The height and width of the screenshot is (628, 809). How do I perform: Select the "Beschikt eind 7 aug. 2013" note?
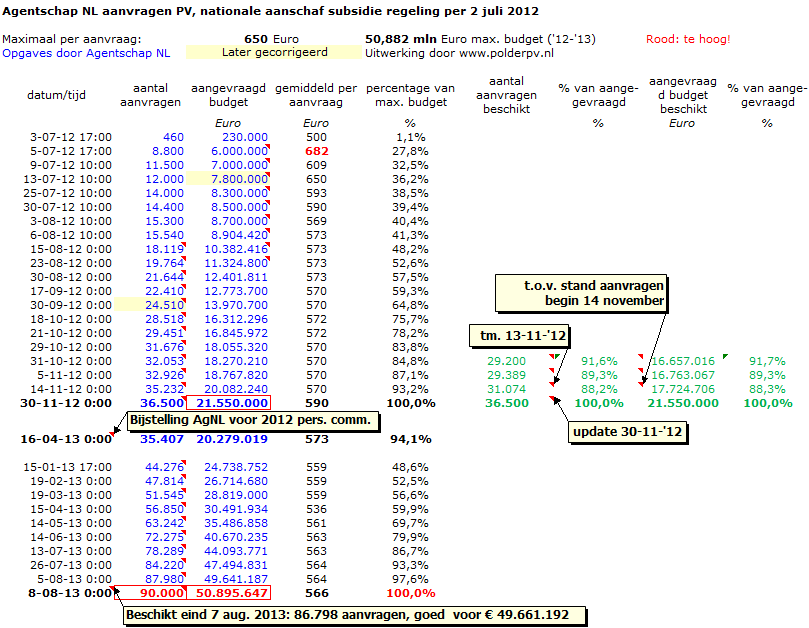[346, 614]
